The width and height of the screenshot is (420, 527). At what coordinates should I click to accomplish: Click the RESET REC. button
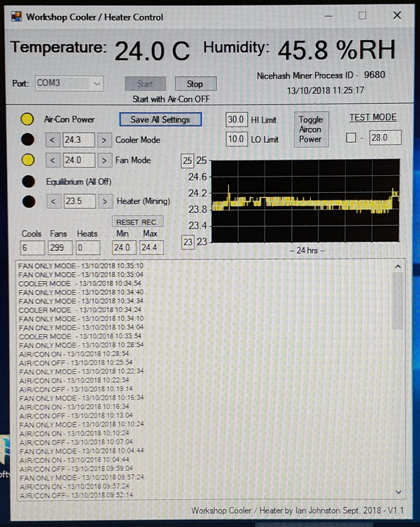[x=138, y=221]
